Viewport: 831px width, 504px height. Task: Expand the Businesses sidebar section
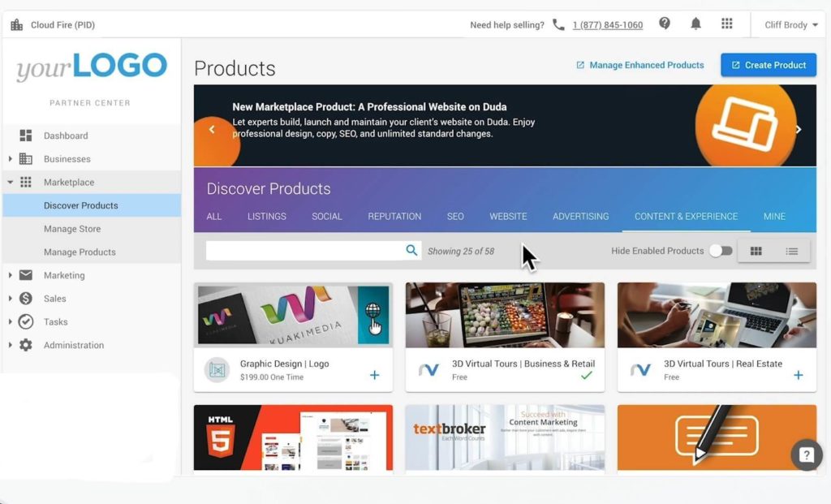11,159
